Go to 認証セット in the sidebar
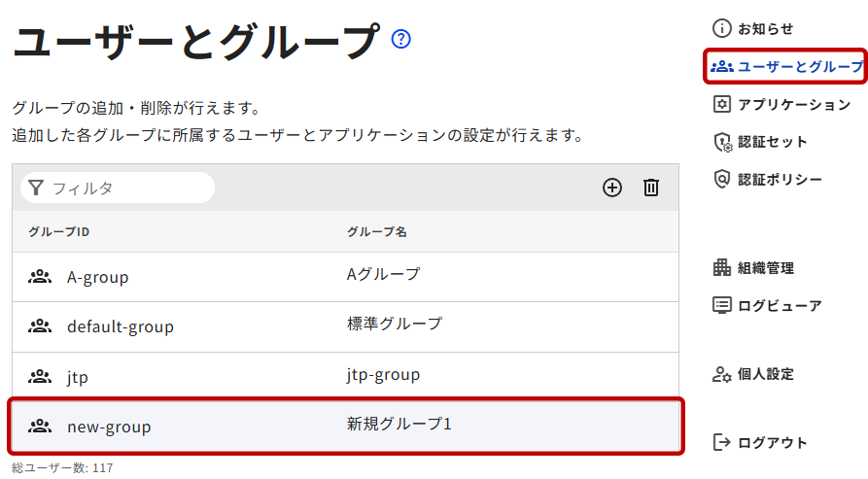 [x=772, y=142]
